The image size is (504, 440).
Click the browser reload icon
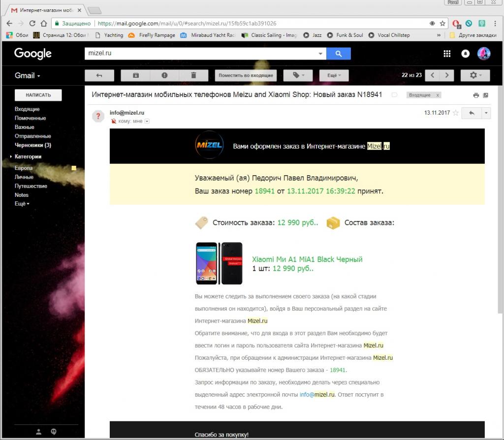coord(32,24)
